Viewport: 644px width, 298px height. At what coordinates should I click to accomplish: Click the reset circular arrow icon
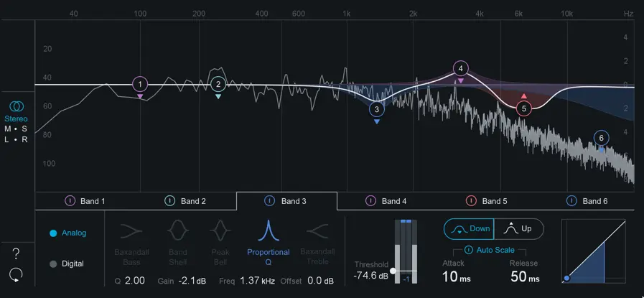(16, 274)
